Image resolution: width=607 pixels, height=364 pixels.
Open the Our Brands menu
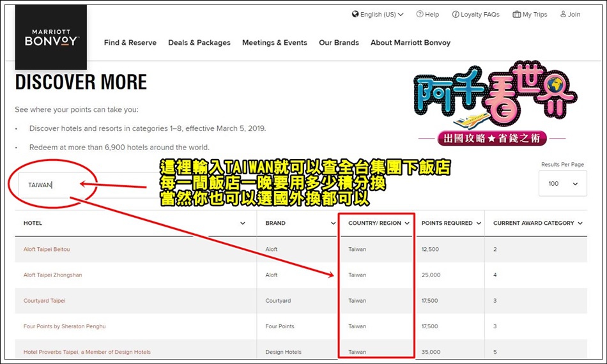pos(339,43)
